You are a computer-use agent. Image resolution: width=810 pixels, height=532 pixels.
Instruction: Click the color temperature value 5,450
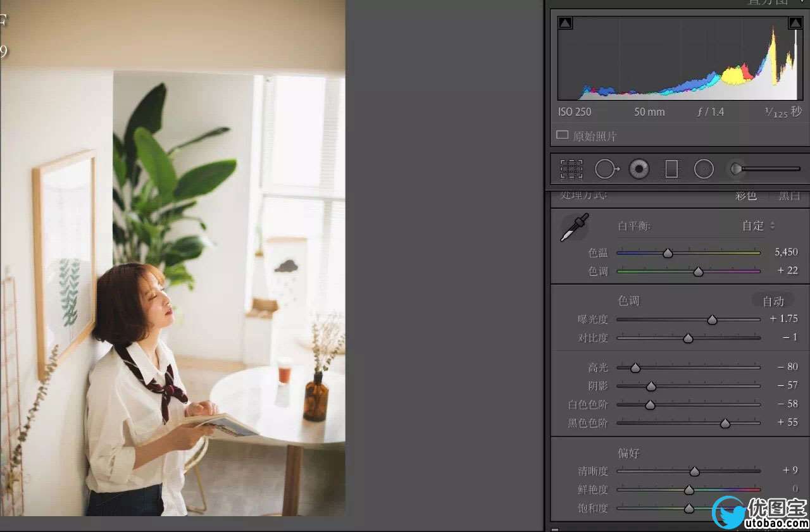point(786,252)
